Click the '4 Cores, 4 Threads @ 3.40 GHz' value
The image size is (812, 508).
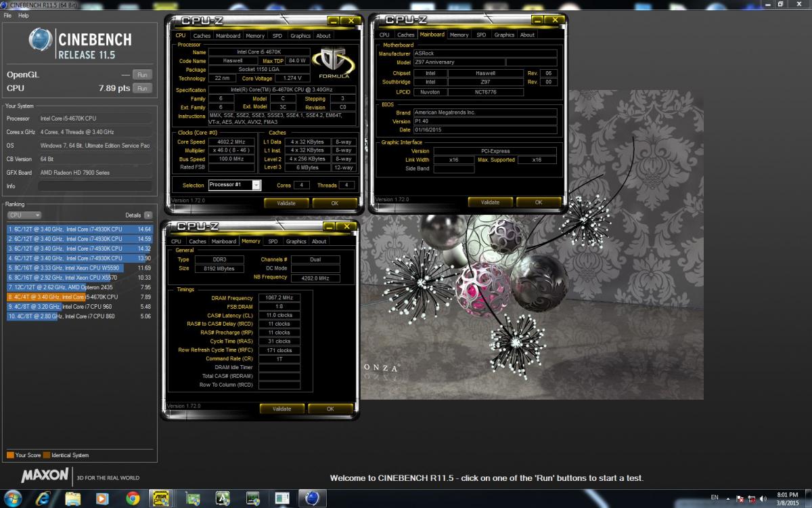click(94, 131)
